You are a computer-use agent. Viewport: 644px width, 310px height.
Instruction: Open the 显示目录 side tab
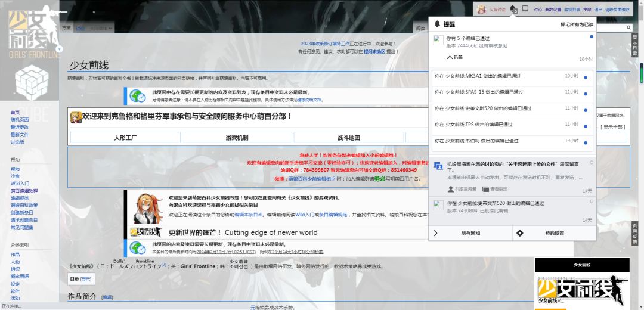634,45
